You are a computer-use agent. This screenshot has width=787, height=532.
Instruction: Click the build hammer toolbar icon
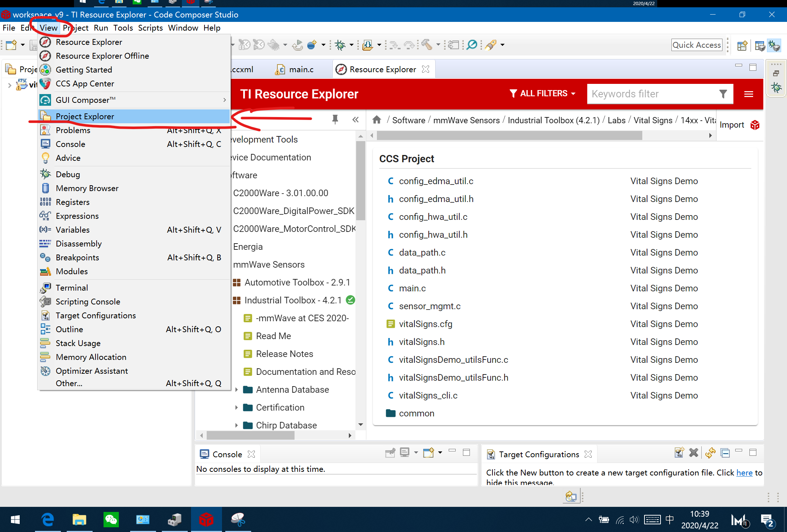coord(427,45)
